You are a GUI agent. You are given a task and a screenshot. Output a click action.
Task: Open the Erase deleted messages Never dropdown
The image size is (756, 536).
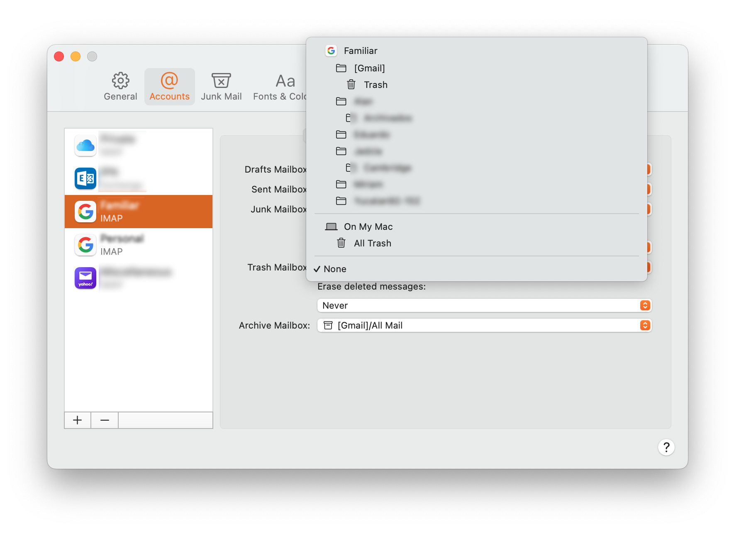click(484, 305)
